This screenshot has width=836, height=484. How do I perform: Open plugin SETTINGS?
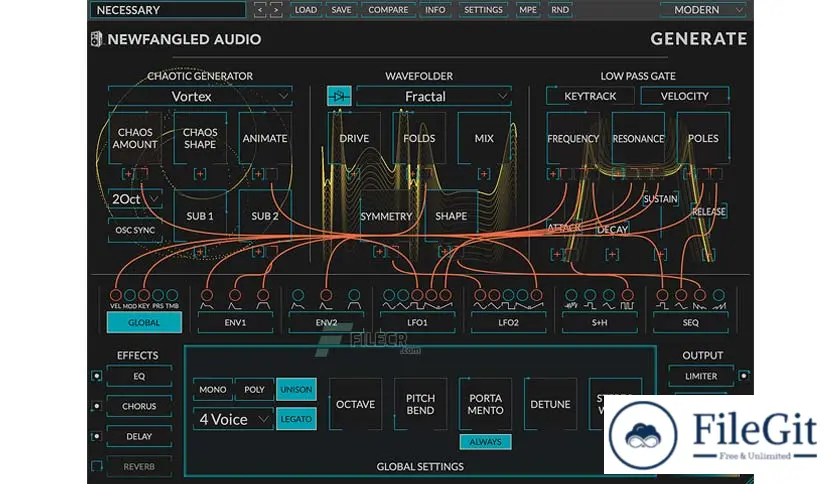(483, 10)
